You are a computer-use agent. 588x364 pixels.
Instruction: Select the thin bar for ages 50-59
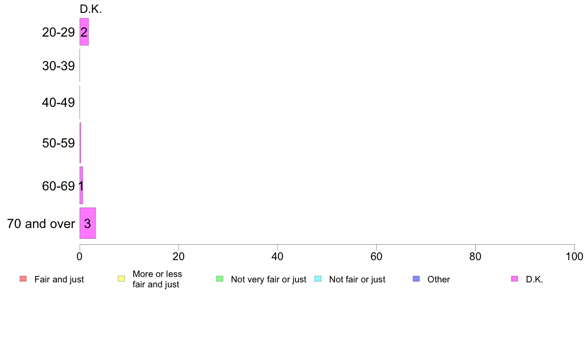pyautogui.click(x=80, y=143)
